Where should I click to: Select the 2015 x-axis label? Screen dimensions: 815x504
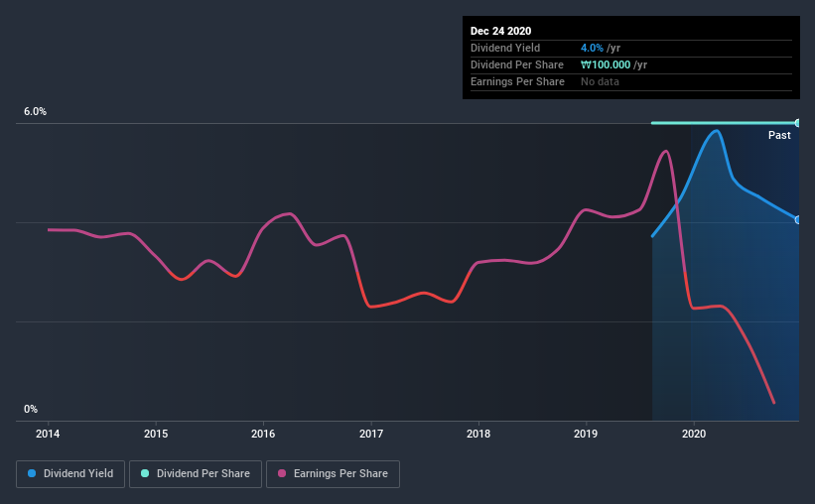[x=156, y=434]
